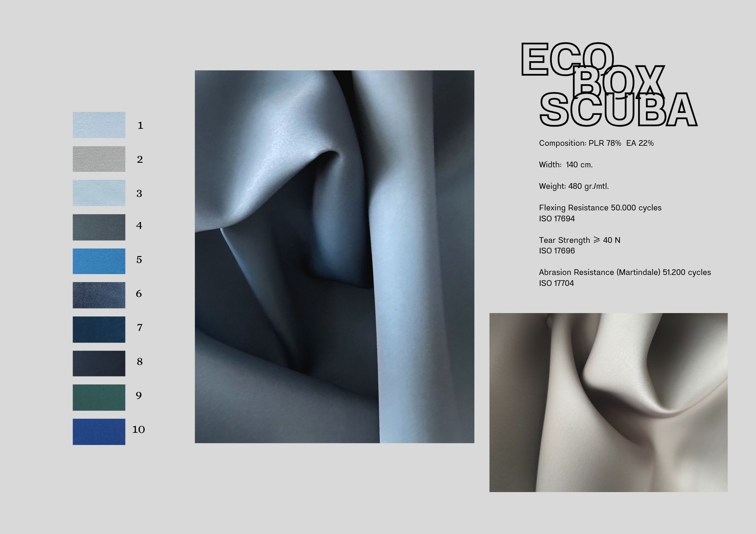Select color swatch number 9 green
Screen dimensions: 756x534
pos(99,398)
